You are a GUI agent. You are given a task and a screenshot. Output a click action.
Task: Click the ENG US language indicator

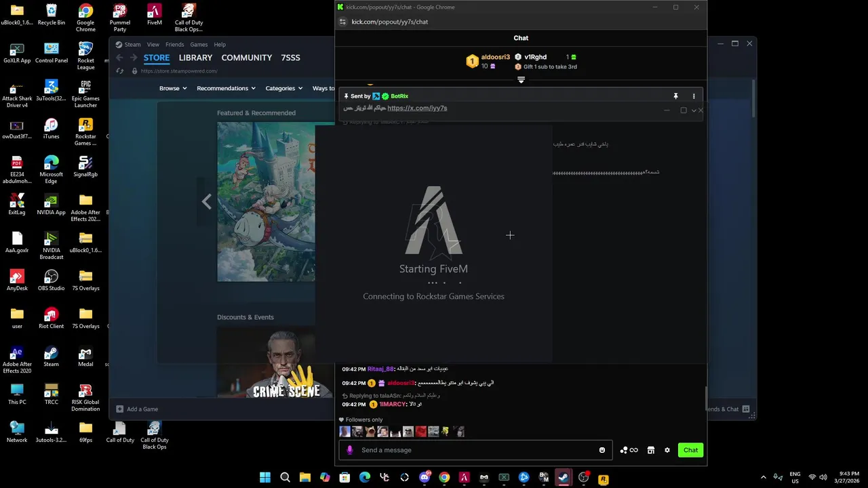click(x=795, y=478)
